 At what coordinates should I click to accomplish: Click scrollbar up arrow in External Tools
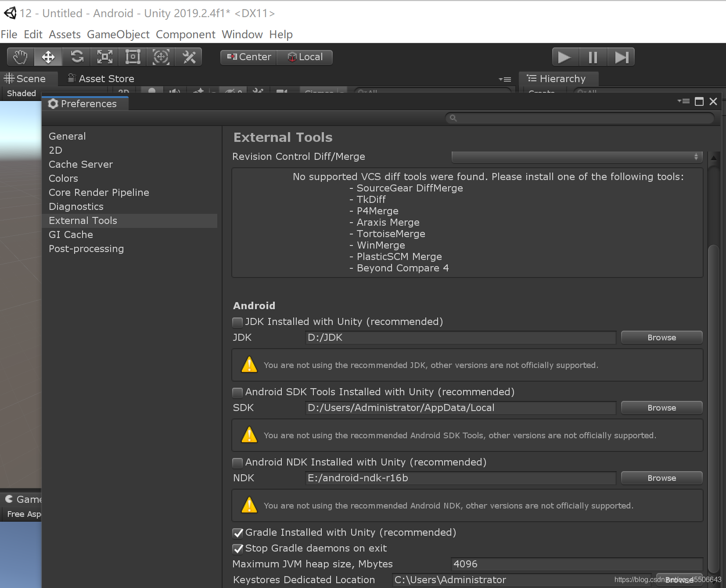click(714, 158)
